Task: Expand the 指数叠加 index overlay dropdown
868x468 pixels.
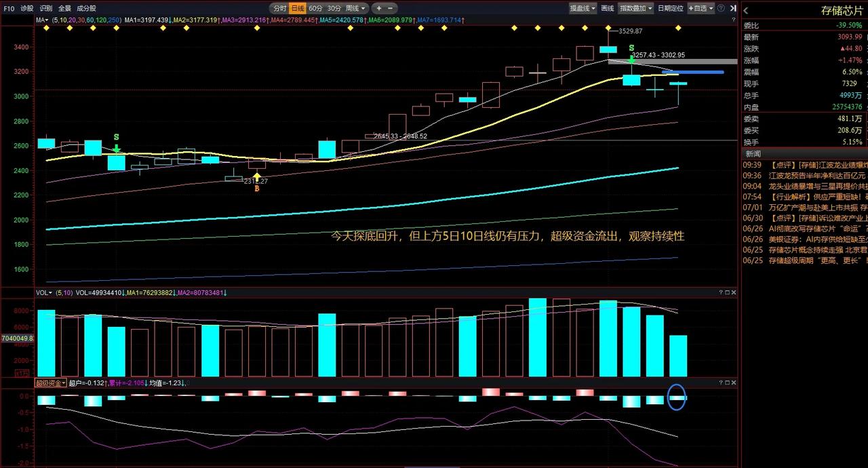Action: pyautogui.click(x=636, y=8)
